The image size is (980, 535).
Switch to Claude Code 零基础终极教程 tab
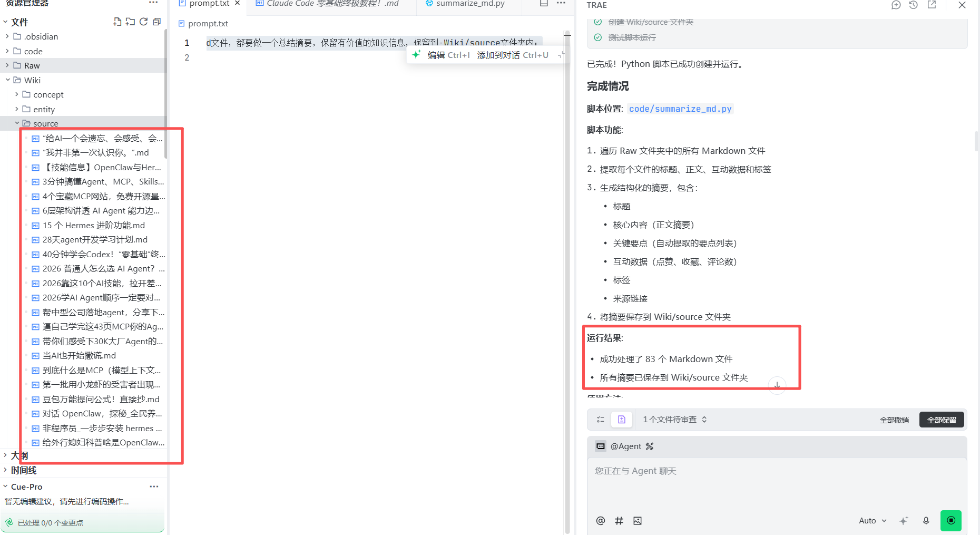(x=332, y=3)
